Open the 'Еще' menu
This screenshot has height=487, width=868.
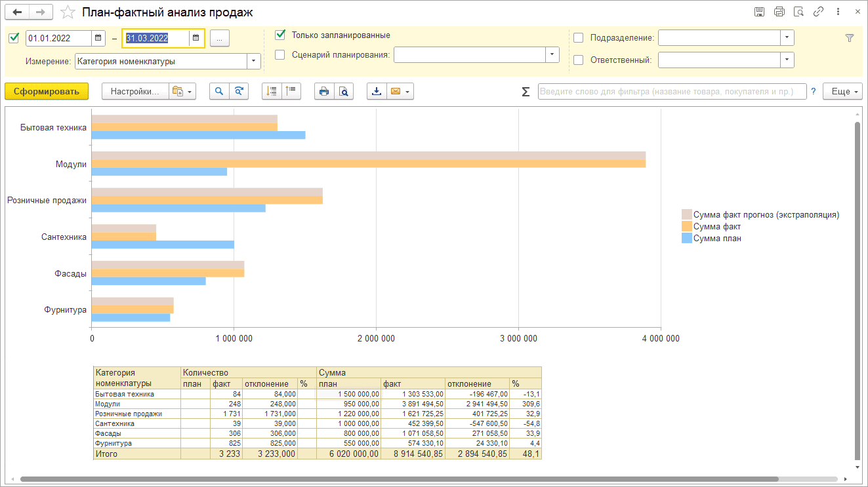tap(843, 92)
